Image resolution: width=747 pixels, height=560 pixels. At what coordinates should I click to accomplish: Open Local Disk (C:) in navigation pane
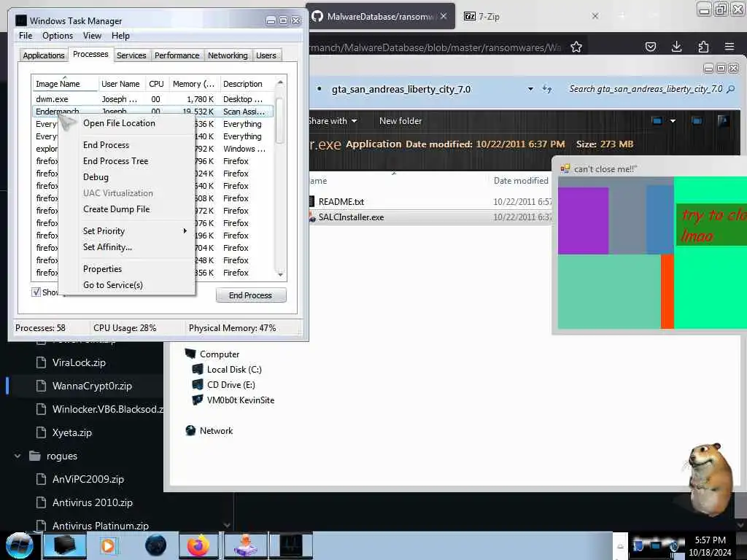234,370
